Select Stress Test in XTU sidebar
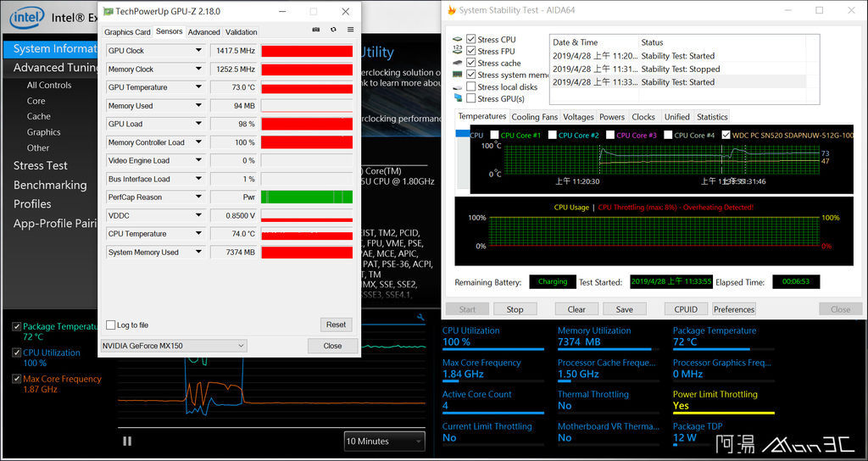 (x=41, y=165)
